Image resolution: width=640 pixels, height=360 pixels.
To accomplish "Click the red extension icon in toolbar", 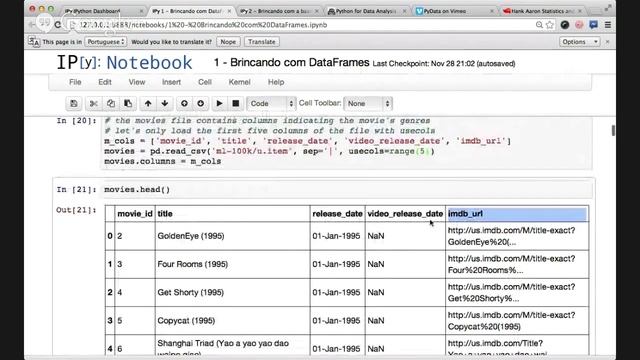I will pos(579,25).
